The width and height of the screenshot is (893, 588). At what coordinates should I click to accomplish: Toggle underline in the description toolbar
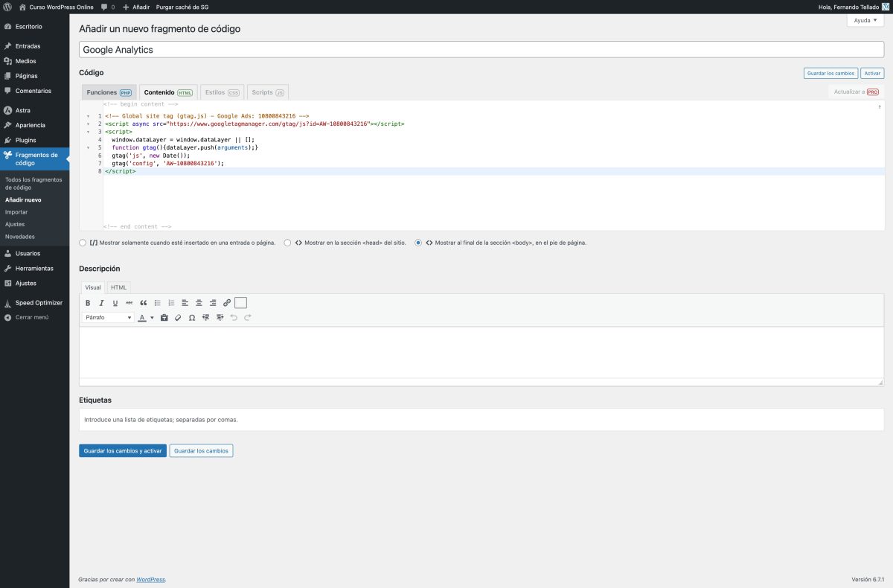115,302
